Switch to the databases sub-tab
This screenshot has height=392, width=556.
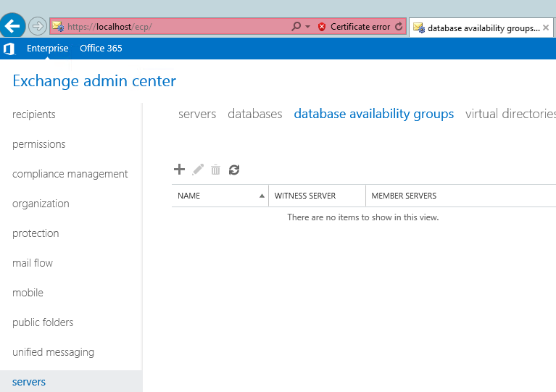point(255,114)
